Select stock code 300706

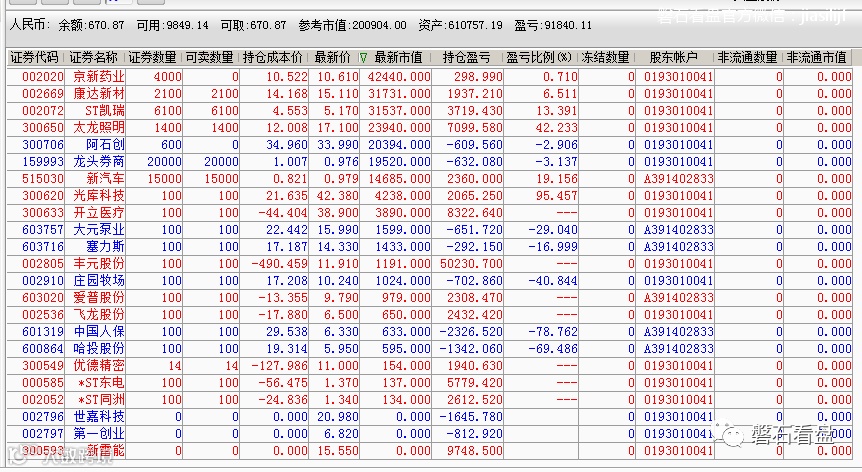tap(43, 145)
